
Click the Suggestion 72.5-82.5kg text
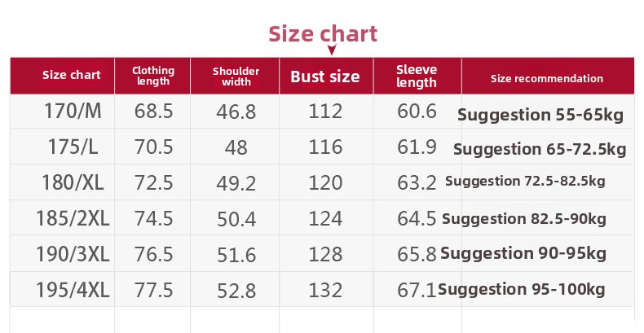525,182
